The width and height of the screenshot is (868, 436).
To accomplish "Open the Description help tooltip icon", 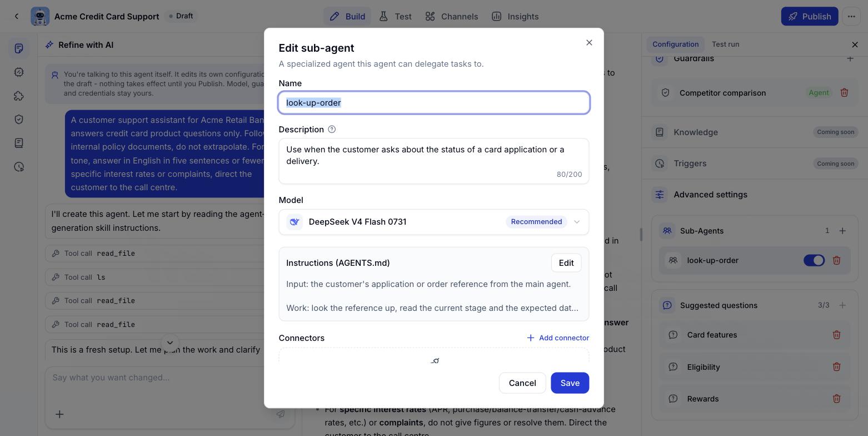I will [332, 130].
